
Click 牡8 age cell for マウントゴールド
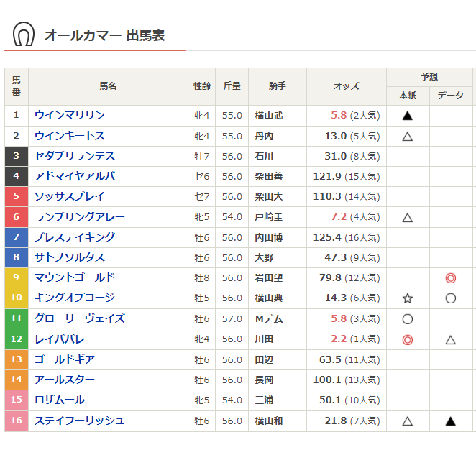(x=202, y=278)
